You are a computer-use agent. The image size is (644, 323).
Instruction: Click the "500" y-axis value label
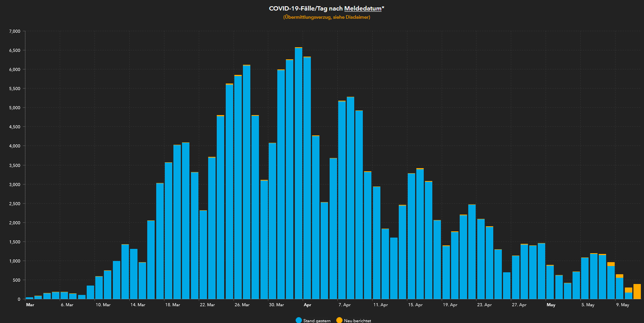(16, 280)
